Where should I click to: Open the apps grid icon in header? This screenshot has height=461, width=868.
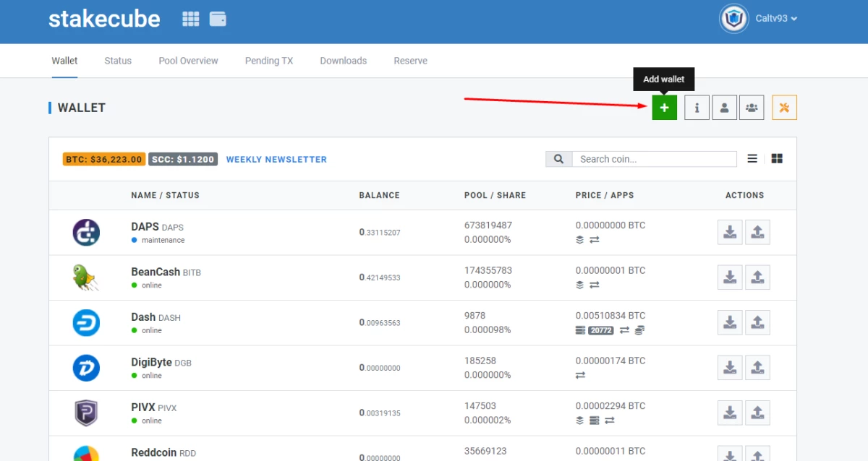click(x=191, y=20)
